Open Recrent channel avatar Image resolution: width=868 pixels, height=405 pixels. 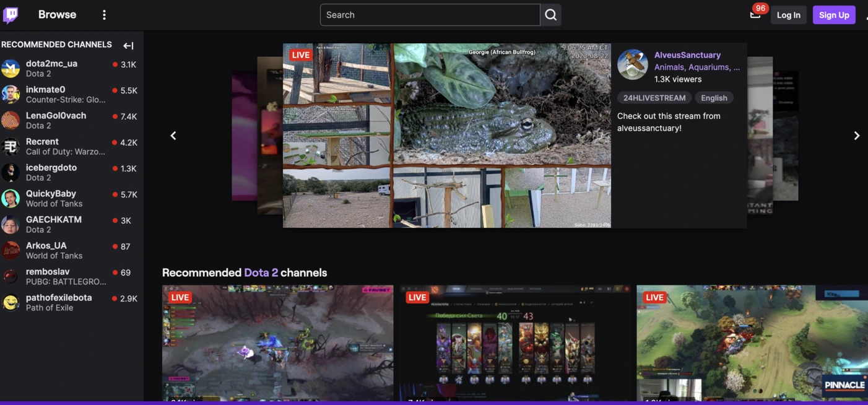(11, 146)
